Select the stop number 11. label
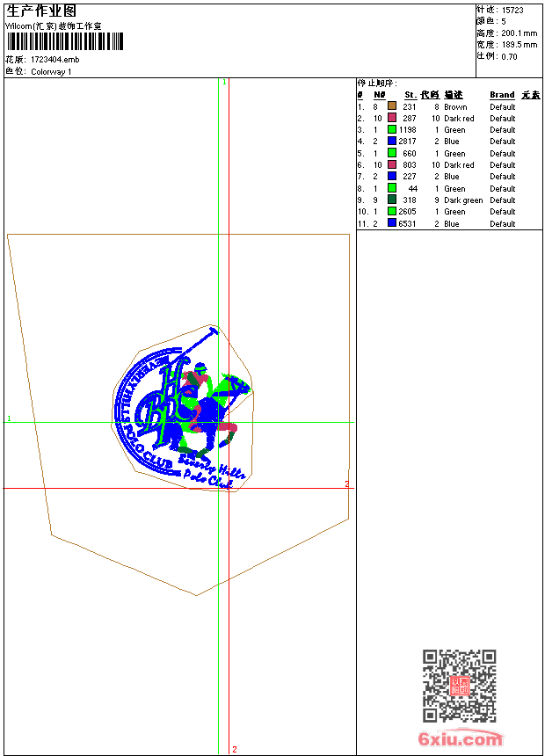The height and width of the screenshot is (756, 545). (363, 223)
